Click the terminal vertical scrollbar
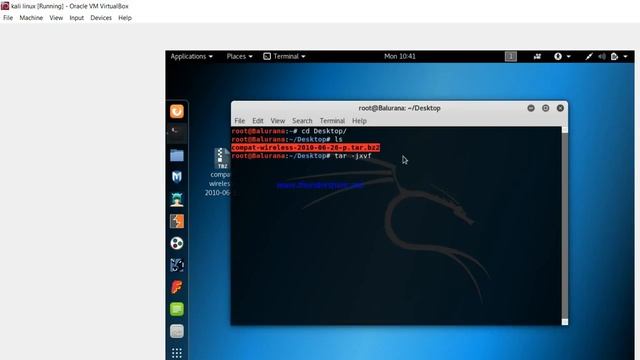The image size is (640, 360). 565,226
